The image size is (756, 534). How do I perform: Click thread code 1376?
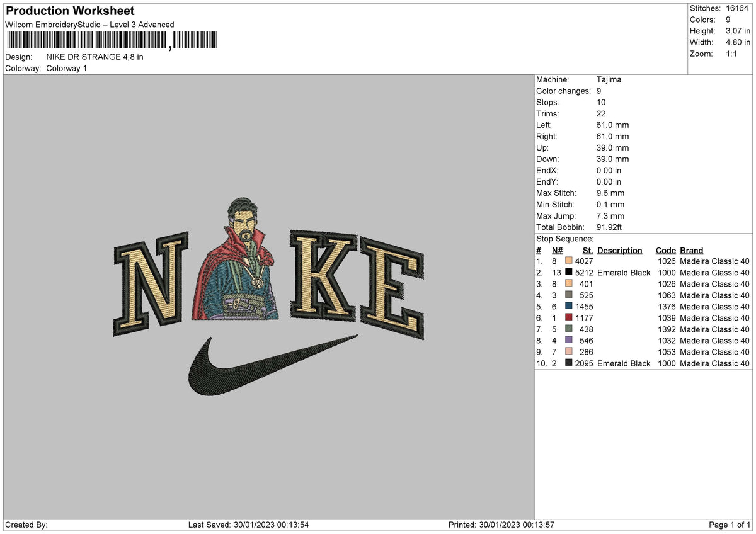click(x=667, y=307)
